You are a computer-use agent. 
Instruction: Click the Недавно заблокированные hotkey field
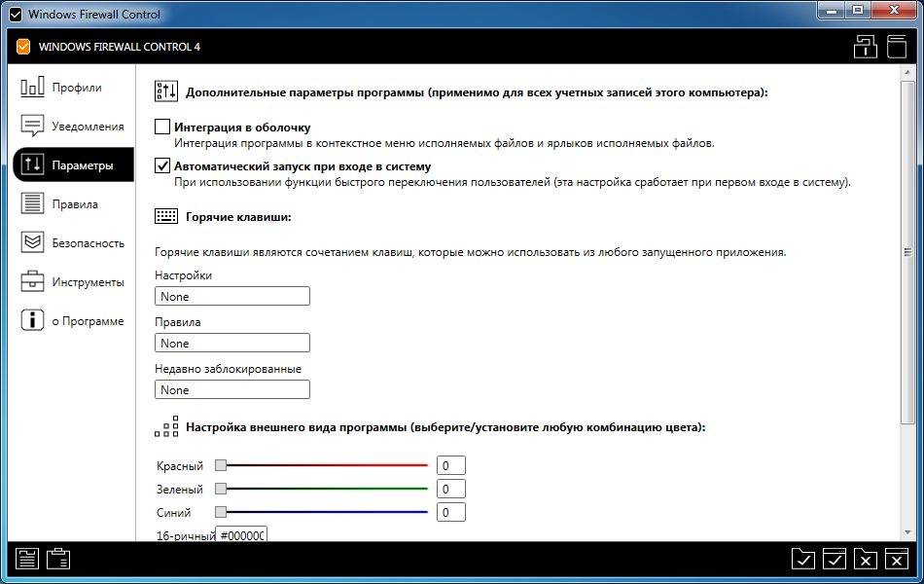coord(232,389)
